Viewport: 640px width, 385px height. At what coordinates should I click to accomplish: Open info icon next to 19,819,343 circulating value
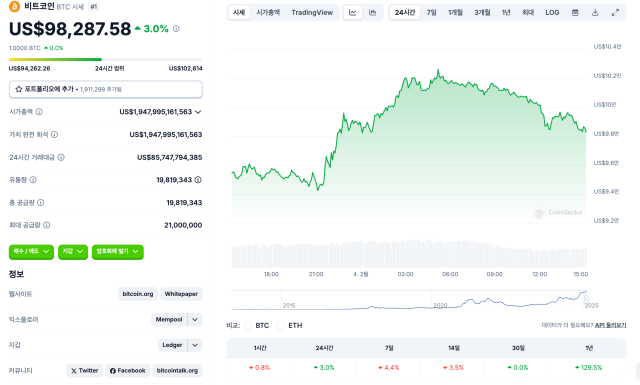tap(198, 180)
